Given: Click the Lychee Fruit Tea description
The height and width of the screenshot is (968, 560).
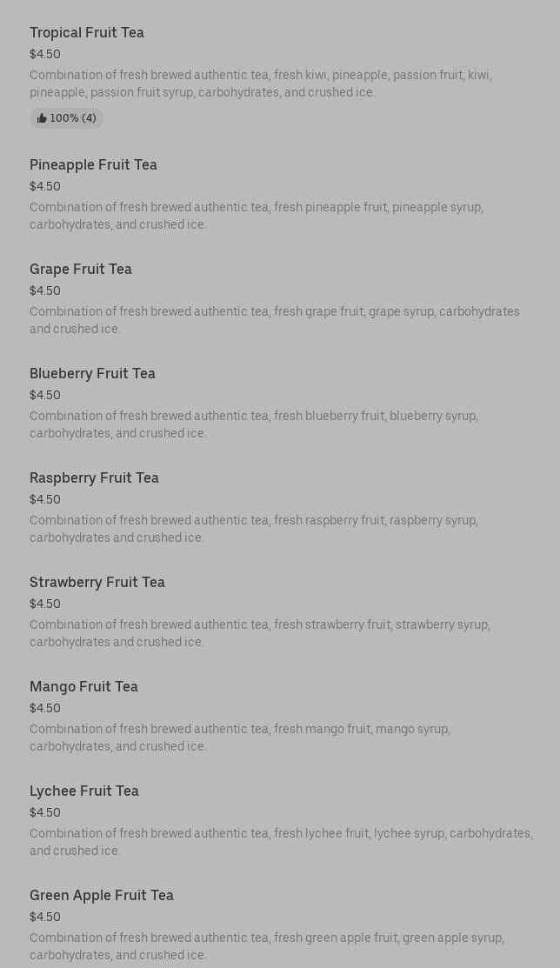Looking at the screenshot, I should coord(280,842).
